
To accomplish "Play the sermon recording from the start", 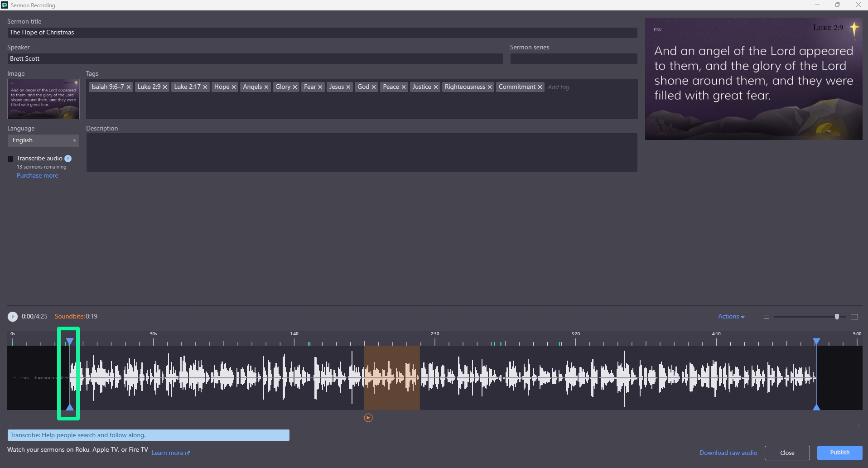I will click(13, 317).
